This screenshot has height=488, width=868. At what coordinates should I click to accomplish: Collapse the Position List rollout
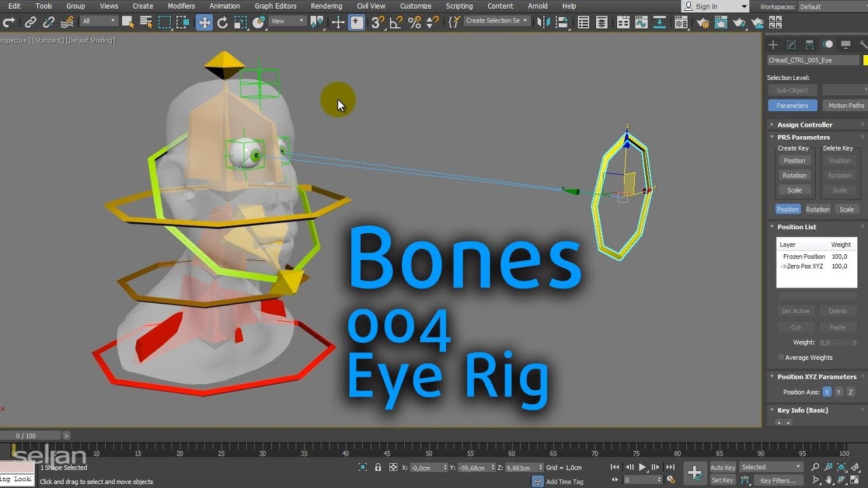[x=797, y=227]
